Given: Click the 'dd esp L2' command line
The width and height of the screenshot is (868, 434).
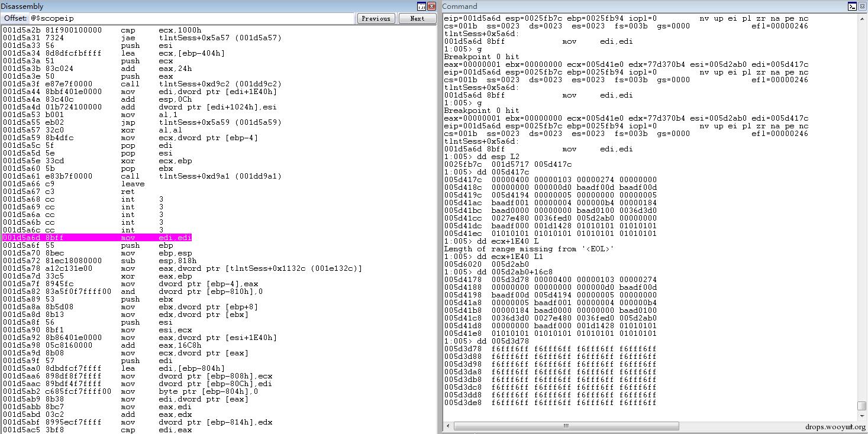Looking at the screenshot, I should pos(482,157).
